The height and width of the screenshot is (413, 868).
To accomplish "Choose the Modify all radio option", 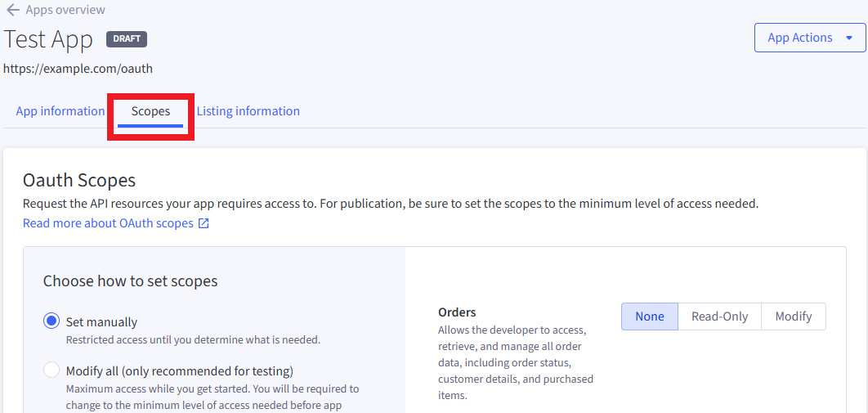I will [x=51, y=370].
